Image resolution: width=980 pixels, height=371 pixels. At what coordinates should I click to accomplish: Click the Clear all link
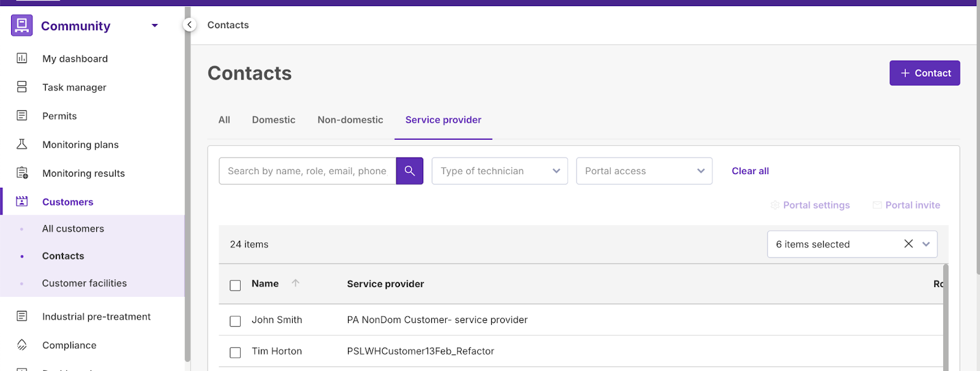pyautogui.click(x=750, y=171)
